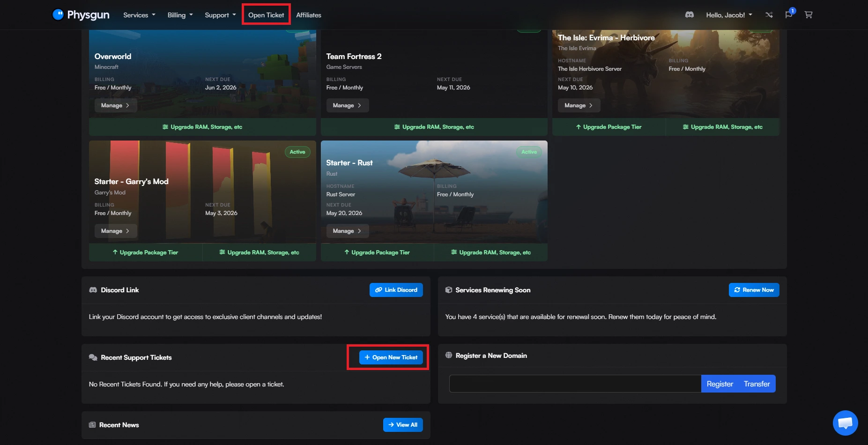Expand the Billing menu
This screenshot has height=445, width=868.
180,15
